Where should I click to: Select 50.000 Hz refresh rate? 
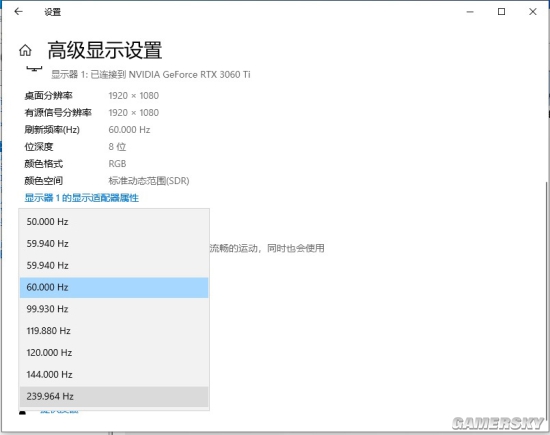click(x=114, y=222)
